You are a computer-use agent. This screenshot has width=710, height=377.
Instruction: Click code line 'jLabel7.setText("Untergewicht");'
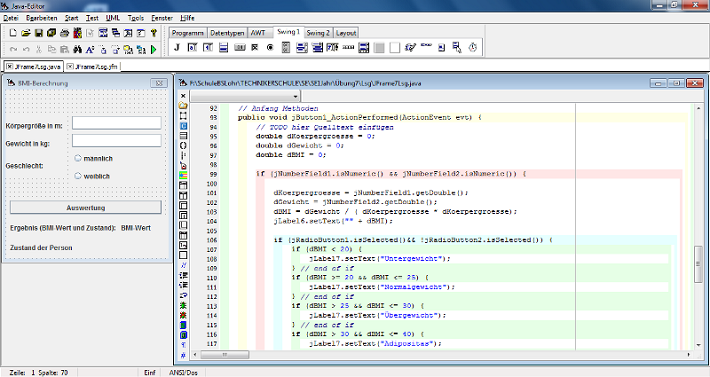(x=380, y=259)
